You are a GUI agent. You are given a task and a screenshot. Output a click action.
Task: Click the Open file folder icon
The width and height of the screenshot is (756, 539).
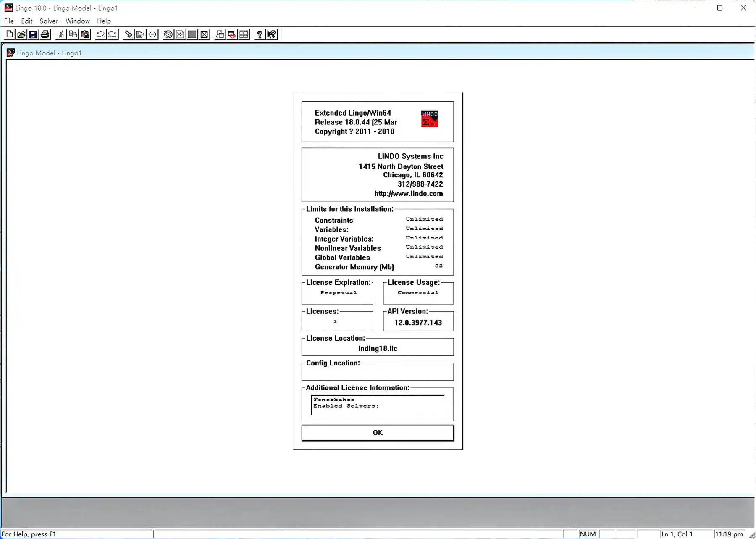tap(21, 34)
